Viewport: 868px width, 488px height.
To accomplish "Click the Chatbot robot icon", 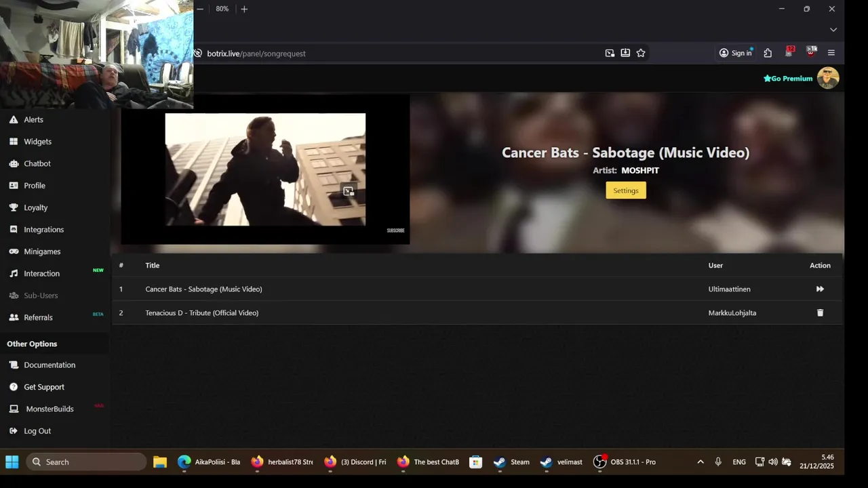I will click(14, 163).
